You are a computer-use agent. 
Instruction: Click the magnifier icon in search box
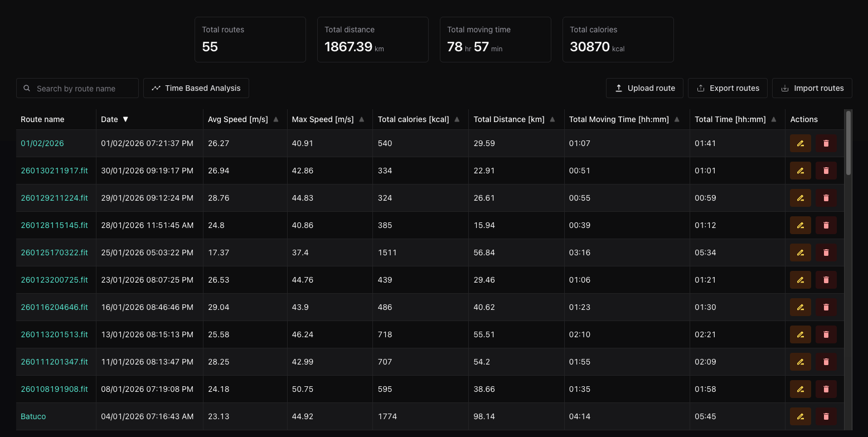[27, 88]
